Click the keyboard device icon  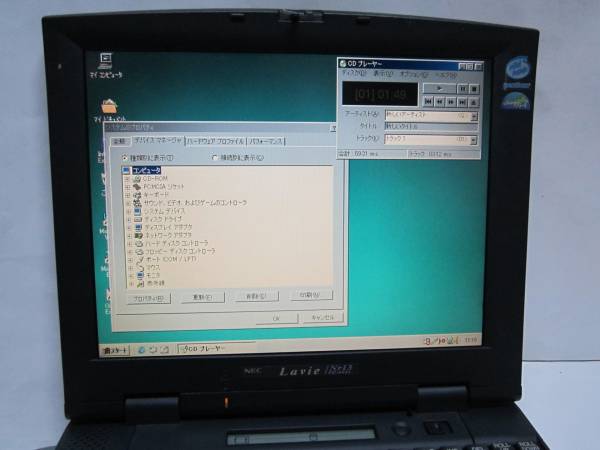(x=137, y=195)
